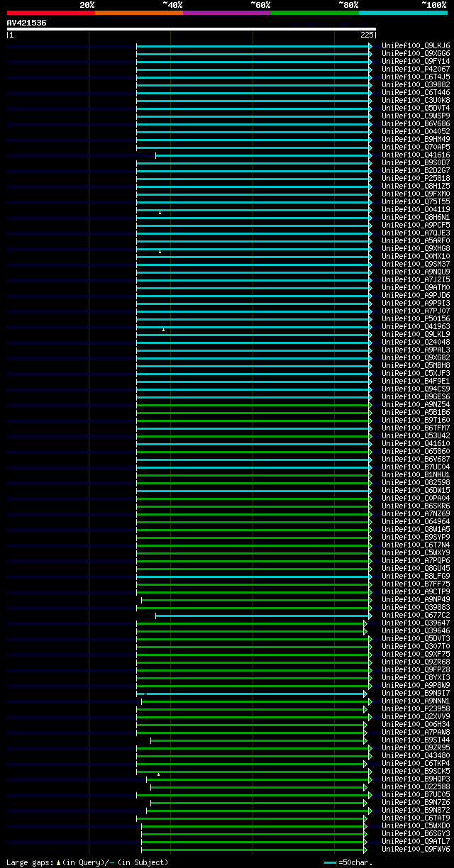Select hit label UniRef100_B6SKR6
Image resolution: width=454 pixels, height=868 pixels.
416,506
